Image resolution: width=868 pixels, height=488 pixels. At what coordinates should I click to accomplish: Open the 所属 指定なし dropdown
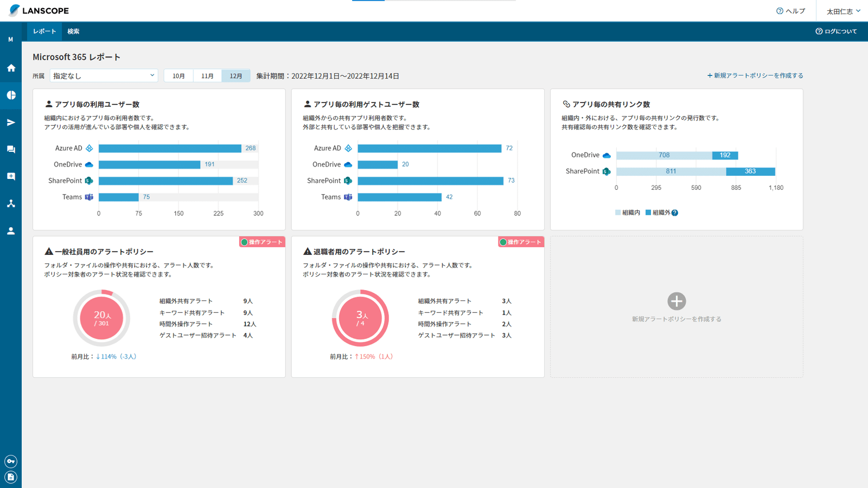[x=104, y=76]
